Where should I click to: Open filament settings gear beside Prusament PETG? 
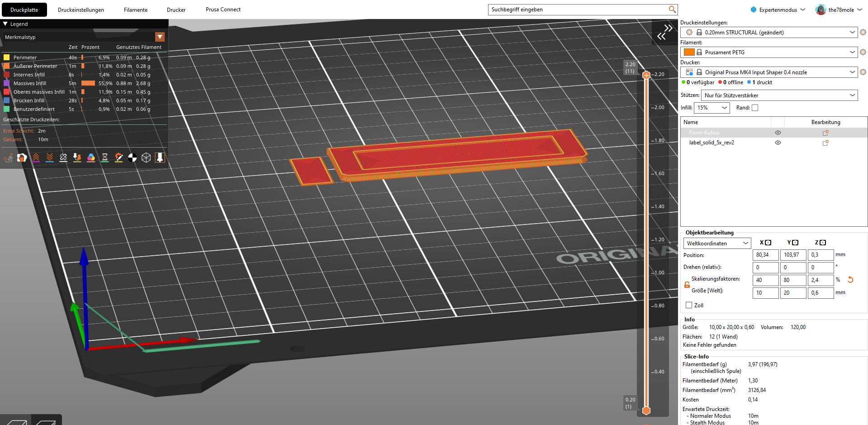(x=863, y=52)
